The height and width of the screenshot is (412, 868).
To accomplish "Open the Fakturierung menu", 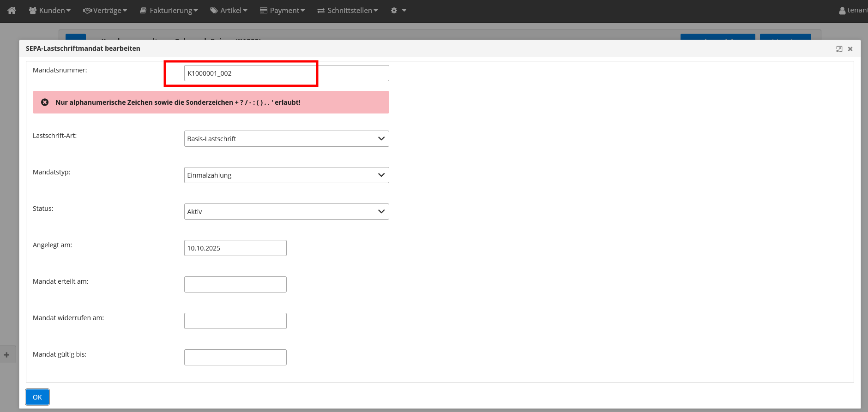I will 169,10.
